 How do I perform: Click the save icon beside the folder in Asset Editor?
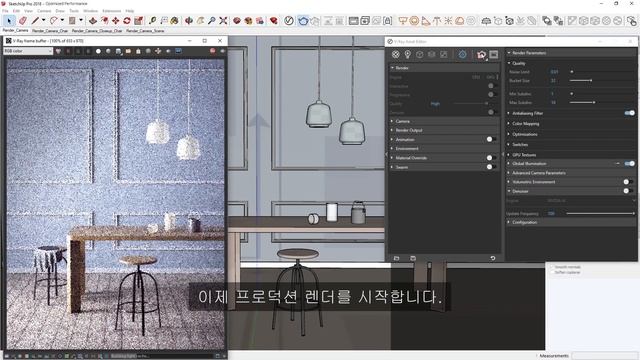coord(413,258)
